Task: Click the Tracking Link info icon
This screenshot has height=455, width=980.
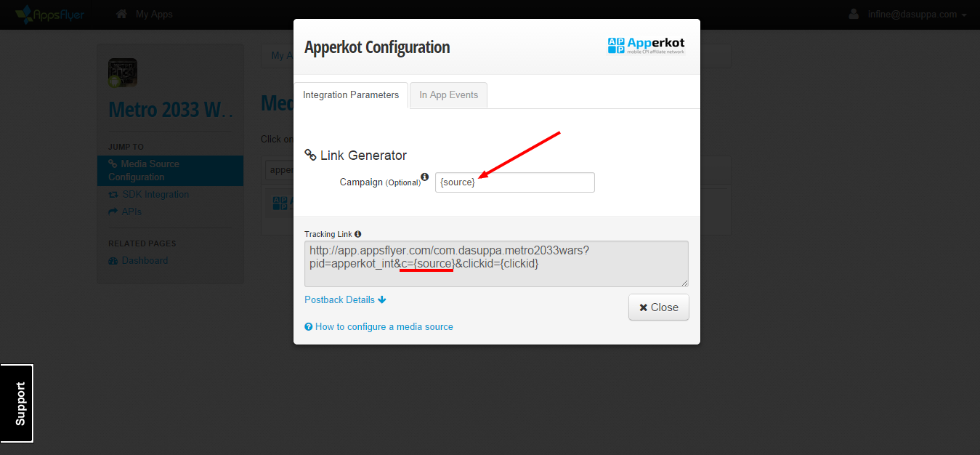Action: 357,234
